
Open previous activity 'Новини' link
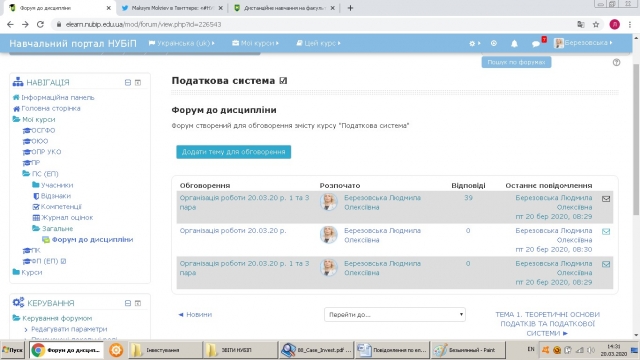(x=196, y=315)
